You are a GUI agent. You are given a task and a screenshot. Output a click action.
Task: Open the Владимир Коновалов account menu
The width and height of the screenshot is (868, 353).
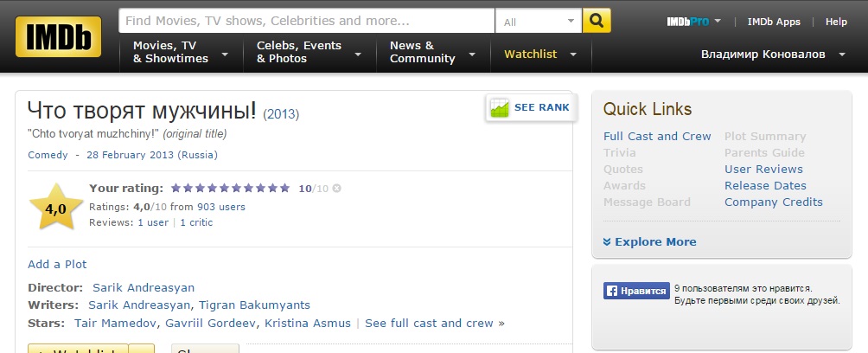point(774,55)
